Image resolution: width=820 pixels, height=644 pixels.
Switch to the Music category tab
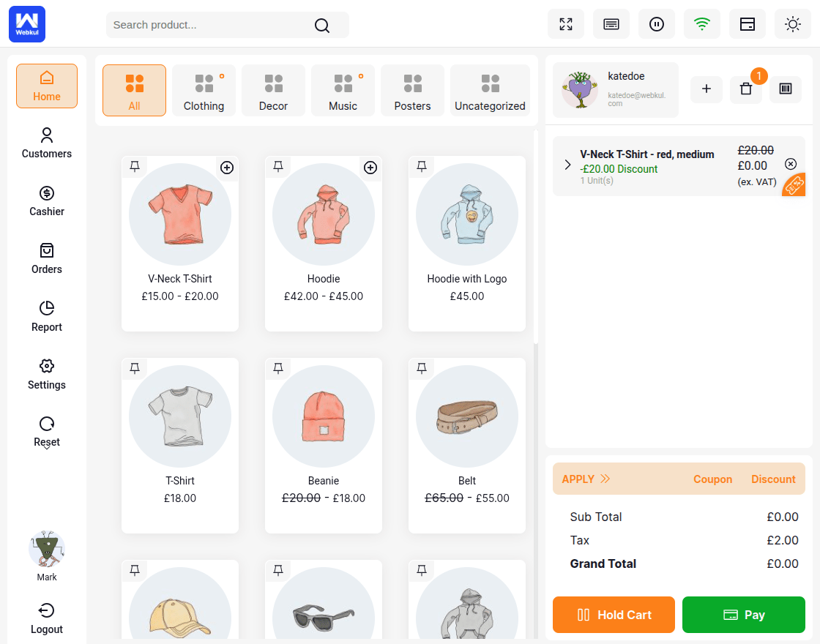(x=343, y=90)
